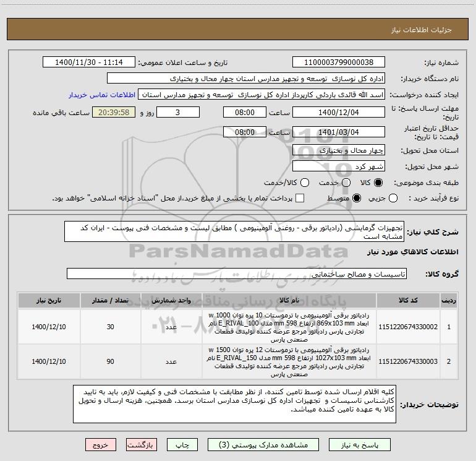
Task: Click the goods group field 'تاسیسات و مصالح ساختمانی'
Action: click(x=237, y=274)
